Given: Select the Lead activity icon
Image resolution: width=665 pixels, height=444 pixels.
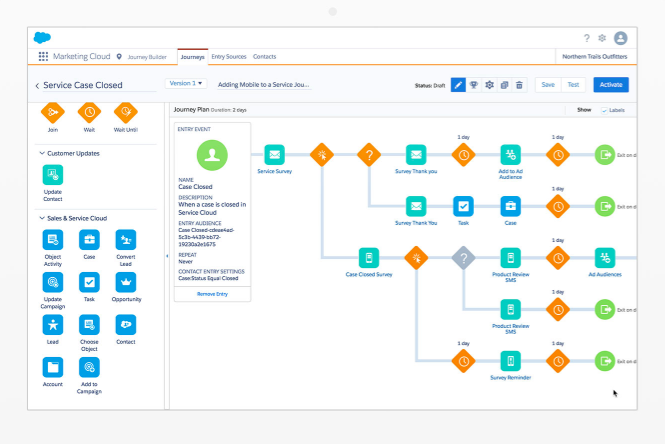Looking at the screenshot, I should coord(53,325).
